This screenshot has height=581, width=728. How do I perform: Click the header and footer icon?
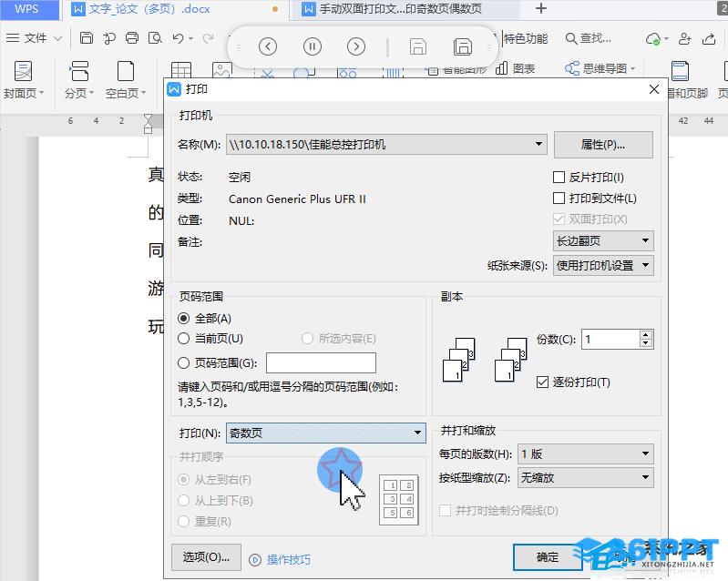click(681, 71)
